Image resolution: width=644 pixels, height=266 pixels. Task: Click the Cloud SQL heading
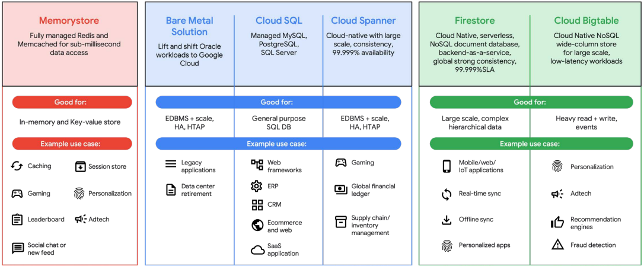(x=278, y=21)
